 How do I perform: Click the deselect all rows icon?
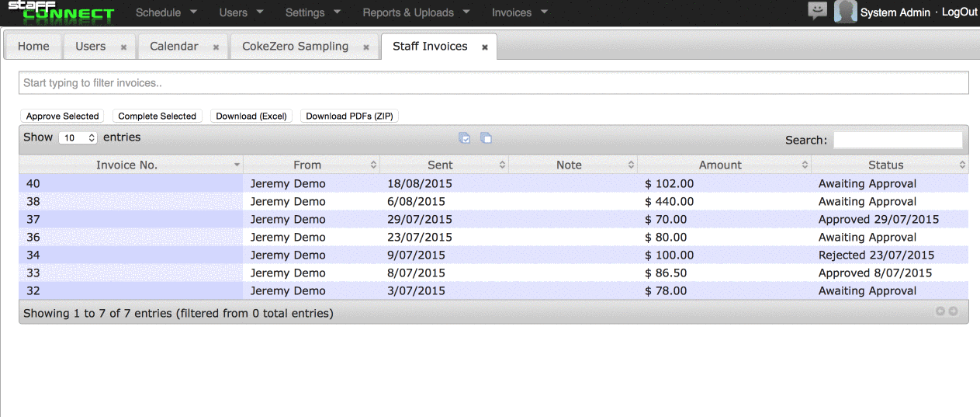[486, 138]
